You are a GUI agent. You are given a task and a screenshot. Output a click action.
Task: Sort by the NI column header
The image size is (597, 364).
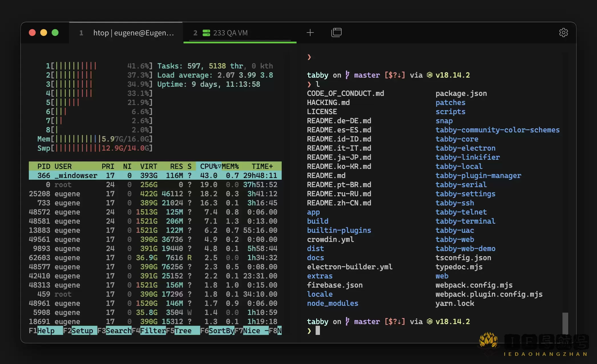(127, 166)
